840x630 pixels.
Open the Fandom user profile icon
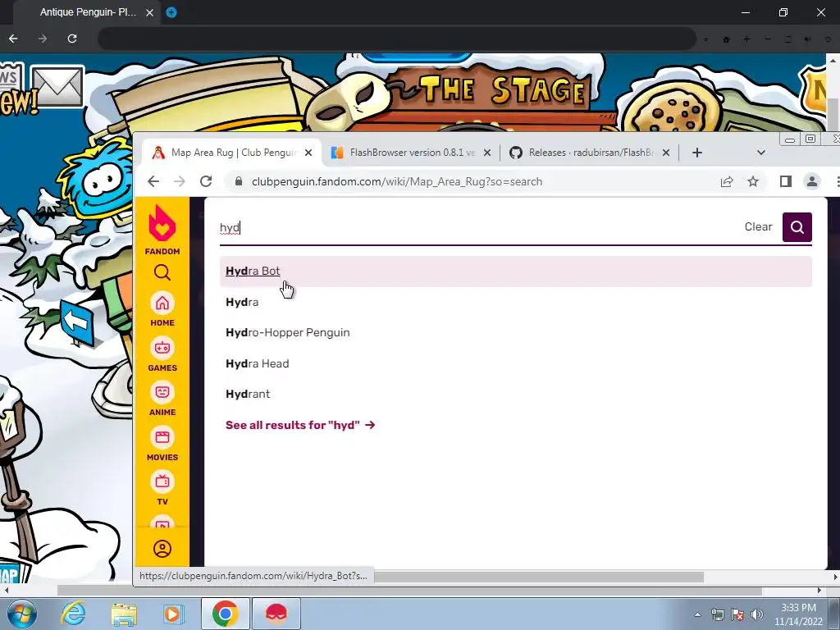pyautogui.click(x=162, y=549)
